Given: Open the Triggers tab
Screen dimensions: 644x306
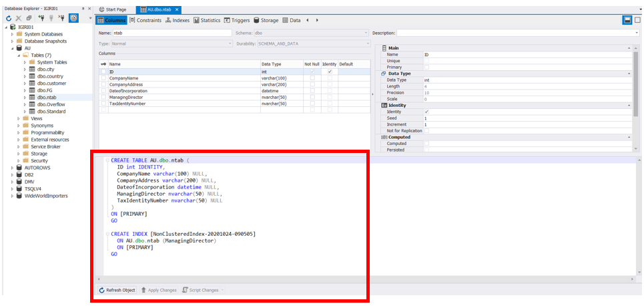Looking at the screenshot, I should (x=237, y=20).
